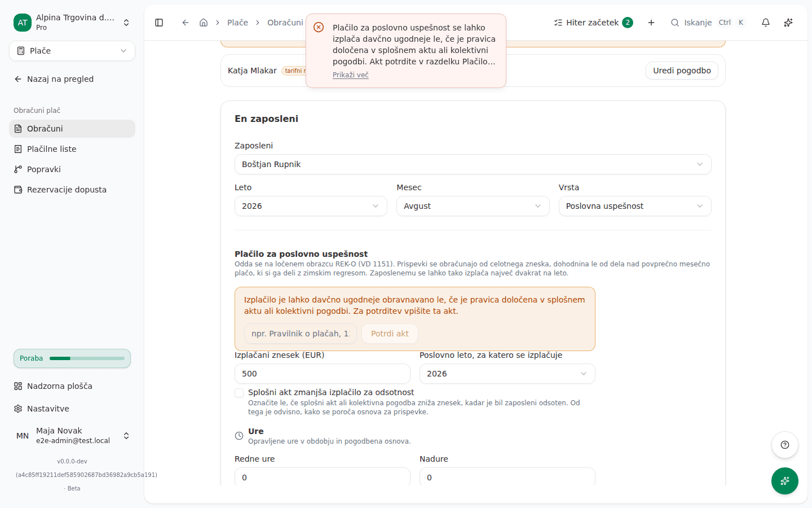Image resolution: width=812 pixels, height=508 pixels.
Task: Click the error icon in the notification
Action: coord(319,27)
